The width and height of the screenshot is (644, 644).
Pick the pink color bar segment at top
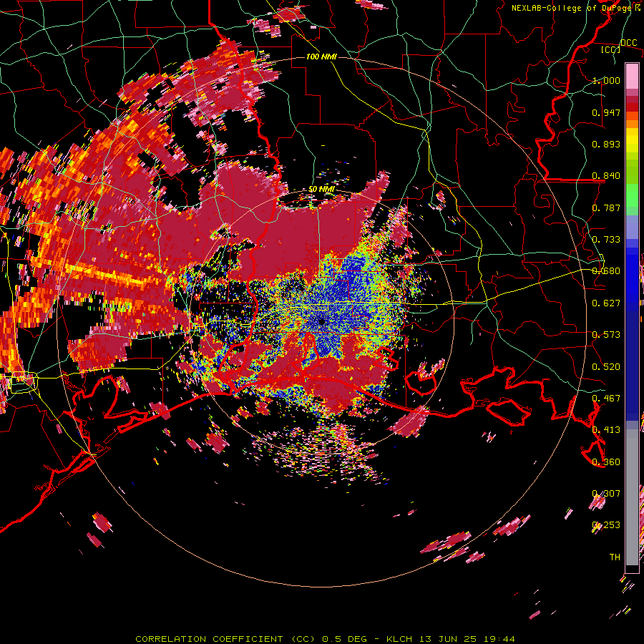tap(632, 77)
